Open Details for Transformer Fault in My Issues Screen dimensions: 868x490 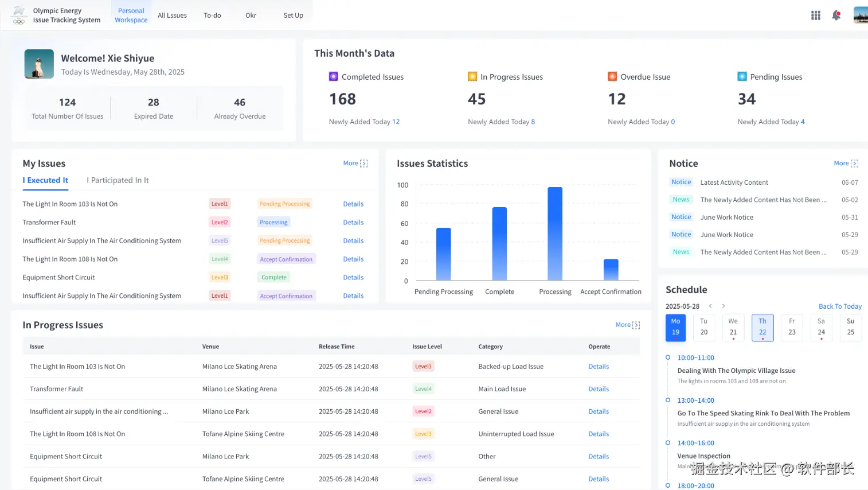tap(353, 223)
